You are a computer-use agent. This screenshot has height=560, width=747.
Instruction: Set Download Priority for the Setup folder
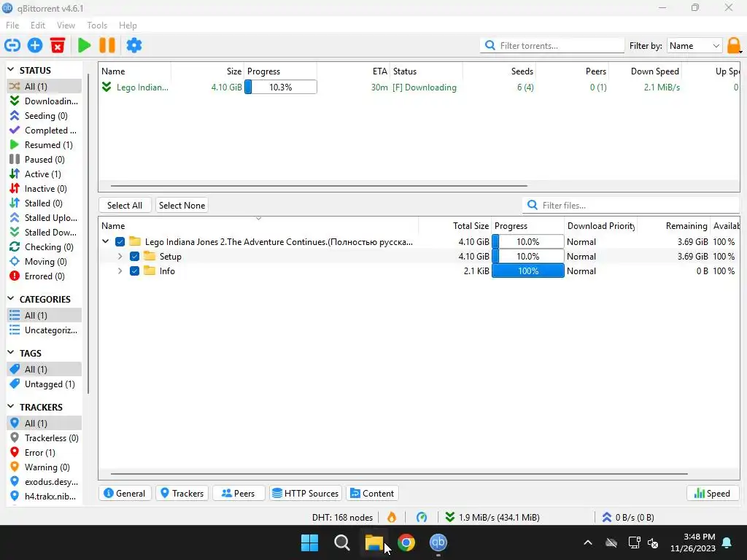[x=600, y=256]
